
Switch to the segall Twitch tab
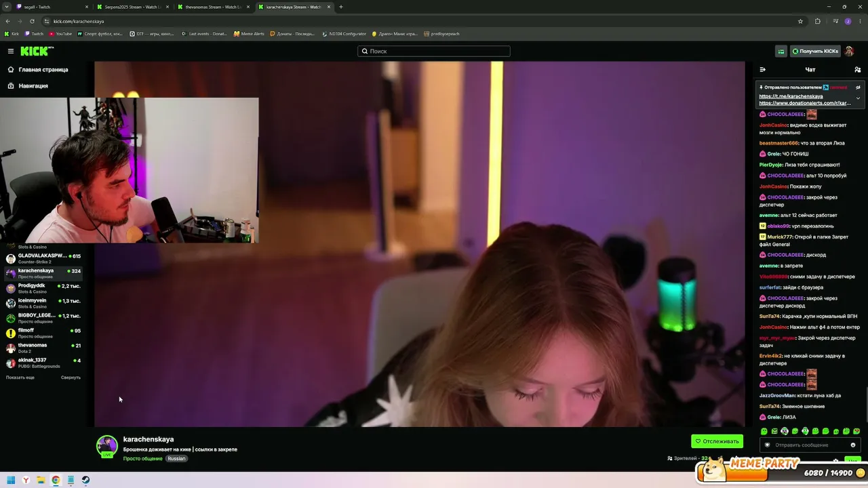[x=51, y=7]
